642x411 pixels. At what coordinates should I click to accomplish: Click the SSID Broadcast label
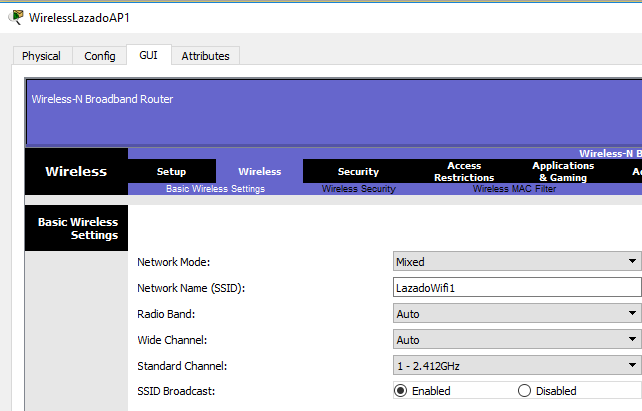(176, 391)
